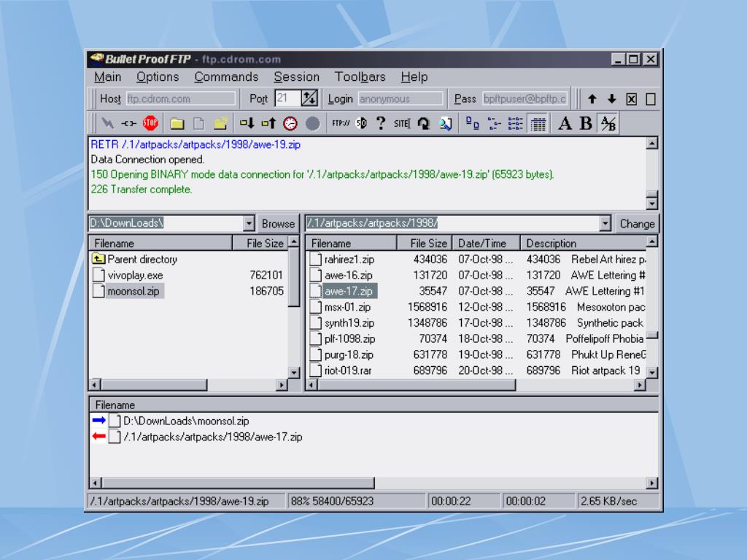Hit the red STOP sign icon
The width and height of the screenshot is (747, 560).
pyautogui.click(x=150, y=123)
